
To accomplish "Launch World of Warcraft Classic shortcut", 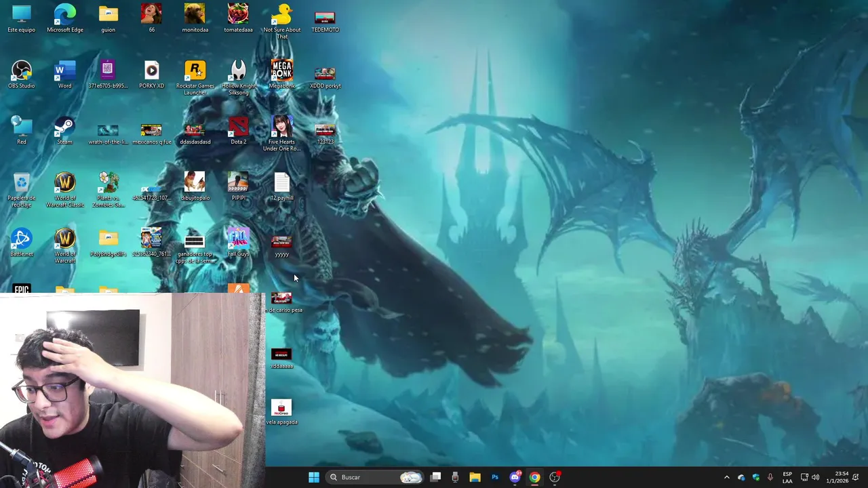I will (65, 190).
